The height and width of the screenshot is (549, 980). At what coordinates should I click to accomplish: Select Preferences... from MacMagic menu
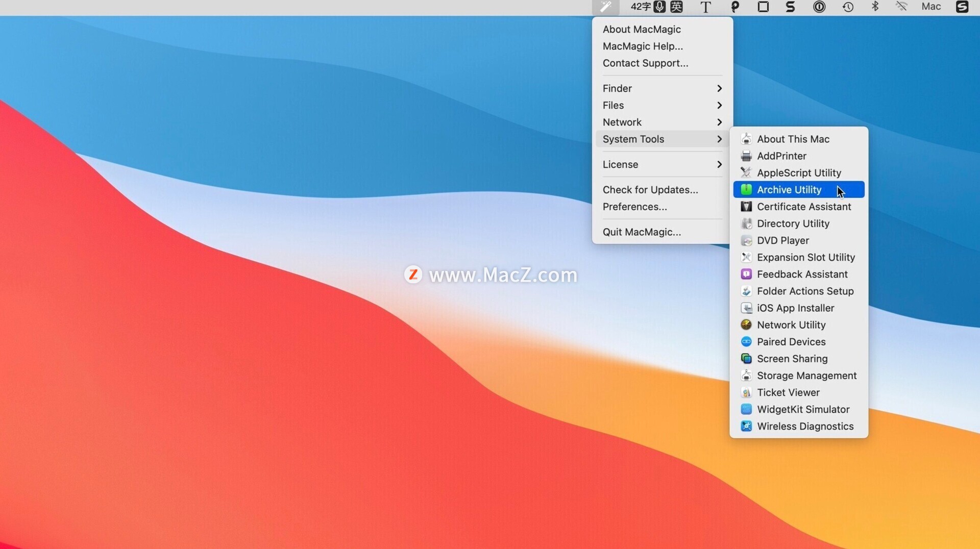click(634, 207)
